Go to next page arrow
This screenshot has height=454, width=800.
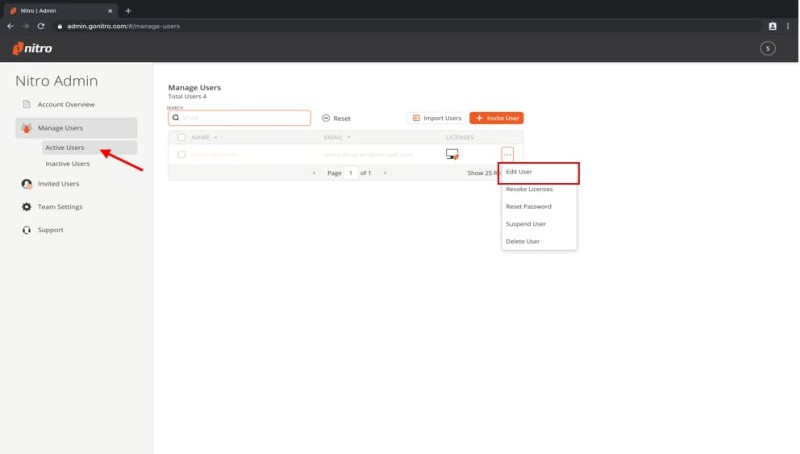tap(385, 173)
